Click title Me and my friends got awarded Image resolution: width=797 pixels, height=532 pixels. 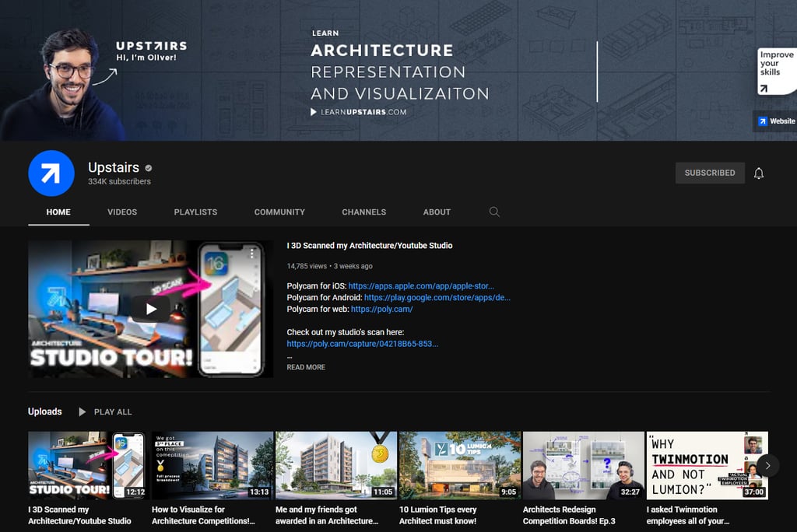(327, 515)
